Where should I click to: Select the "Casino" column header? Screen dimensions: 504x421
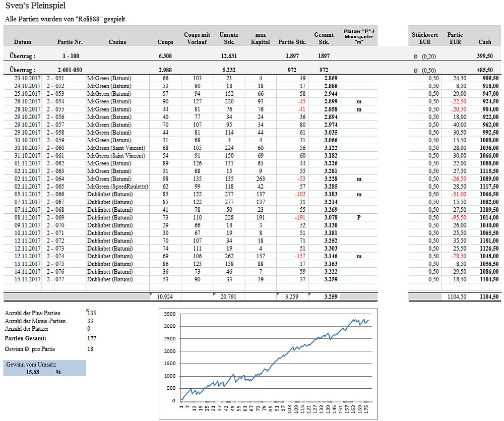[x=117, y=42]
